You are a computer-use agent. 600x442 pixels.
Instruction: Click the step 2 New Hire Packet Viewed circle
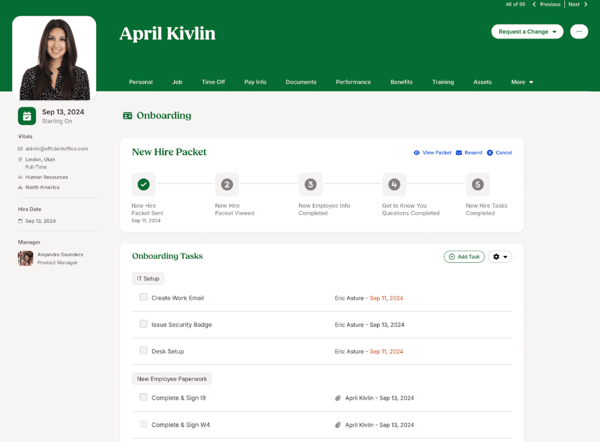(227, 184)
